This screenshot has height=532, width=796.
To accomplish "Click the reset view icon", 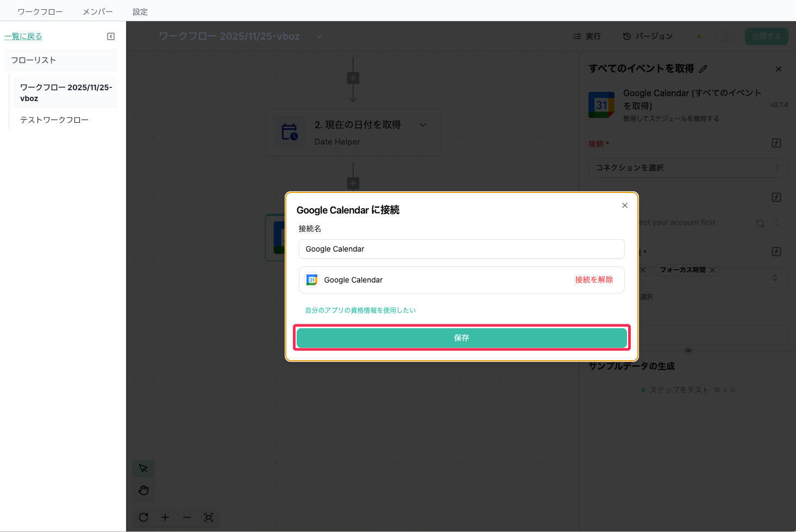I will (x=143, y=517).
